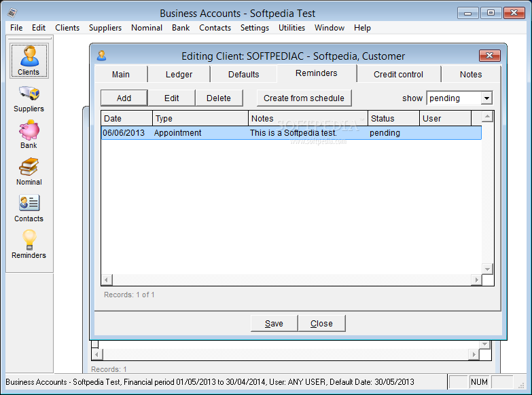The image size is (532, 395).
Task: Open the Nominal books icon
Action: coord(29,171)
